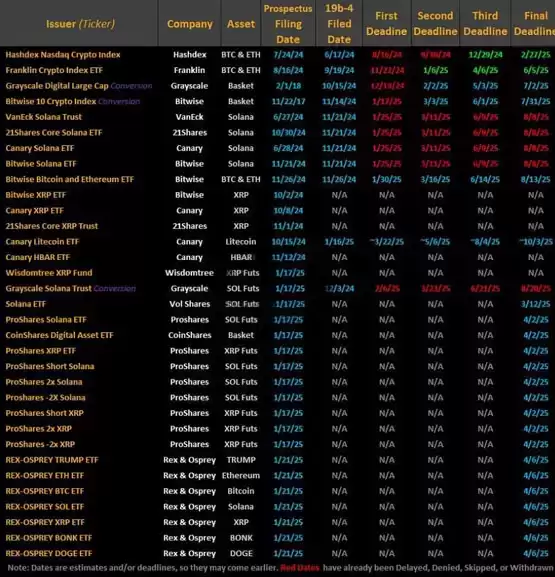Select the 'Franklin Crypto Index ETF' issuer cell

(x=54, y=70)
